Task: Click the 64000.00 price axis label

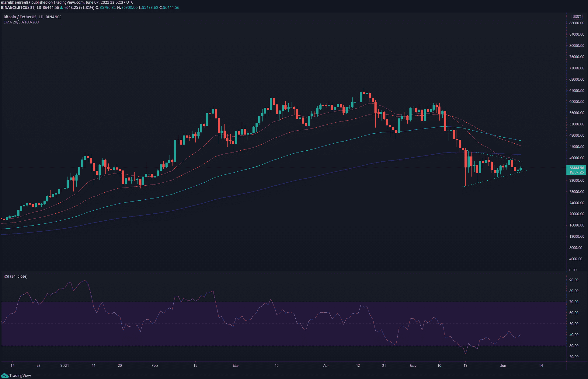Action: 576,90
